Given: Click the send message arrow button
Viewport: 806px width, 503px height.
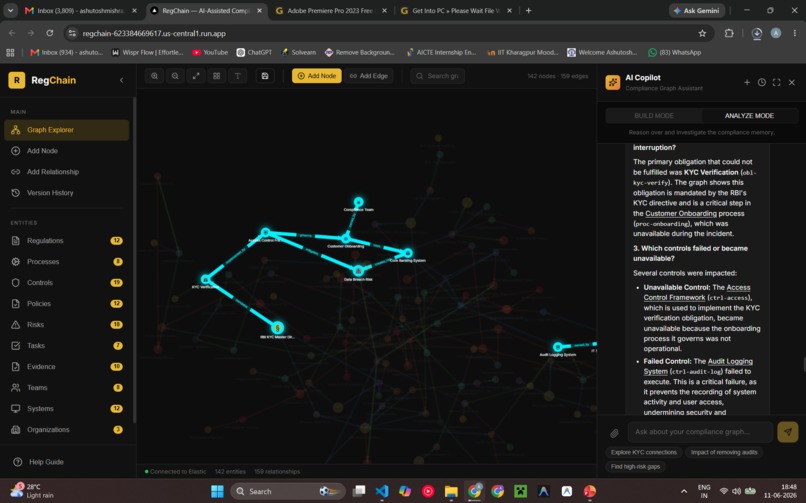Looking at the screenshot, I should pyautogui.click(x=787, y=432).
